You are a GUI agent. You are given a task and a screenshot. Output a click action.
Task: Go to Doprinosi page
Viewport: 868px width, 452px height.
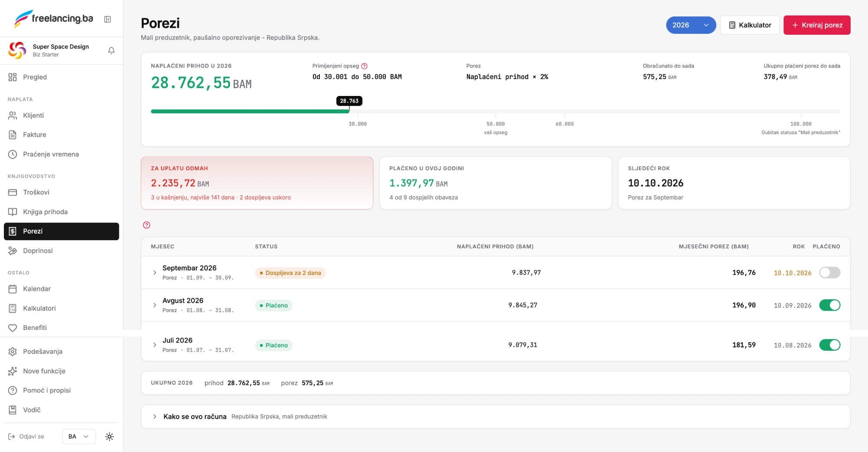pos(61,251)
